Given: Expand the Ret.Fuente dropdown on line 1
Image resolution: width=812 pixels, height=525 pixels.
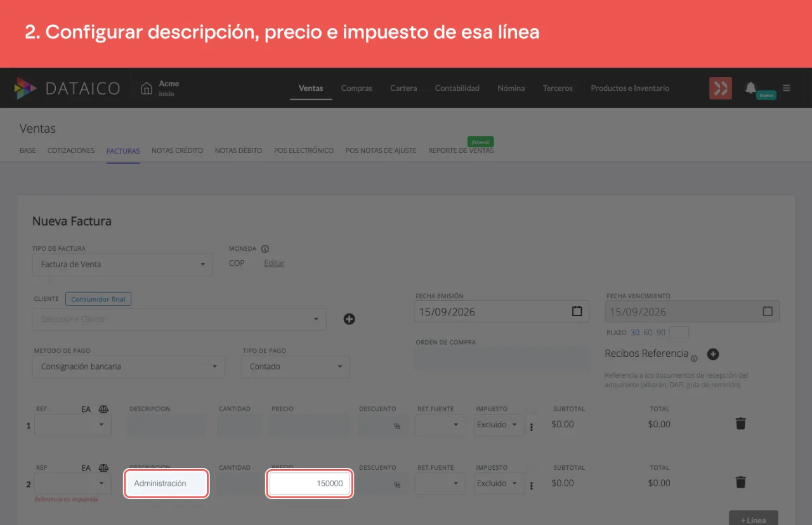Looking at the screenshot, I should [441, 425].
